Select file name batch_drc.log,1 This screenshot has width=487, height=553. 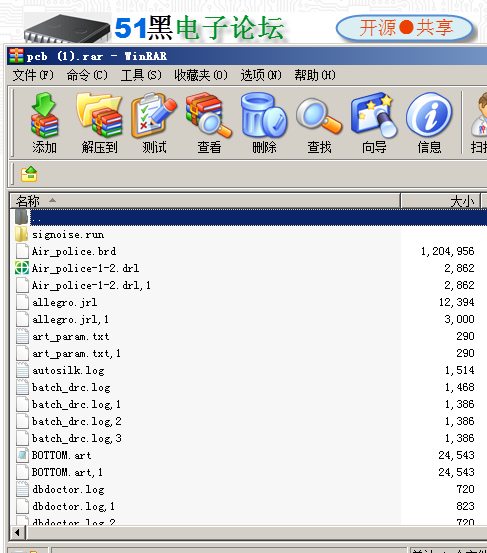click(x=76, y=404)
